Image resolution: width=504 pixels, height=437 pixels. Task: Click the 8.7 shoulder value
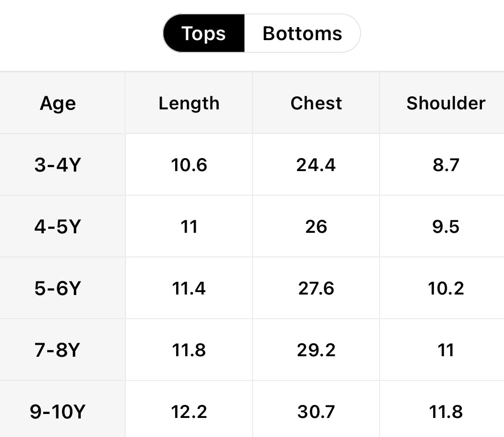point(446,165)
